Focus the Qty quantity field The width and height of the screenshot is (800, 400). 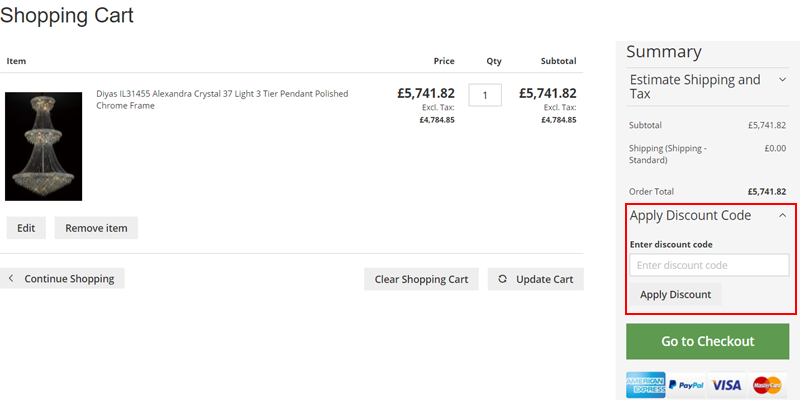coord(485,95)
